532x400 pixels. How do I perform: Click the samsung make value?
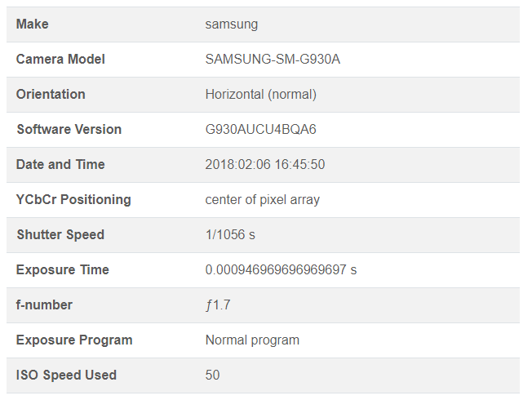pos(231,24)
